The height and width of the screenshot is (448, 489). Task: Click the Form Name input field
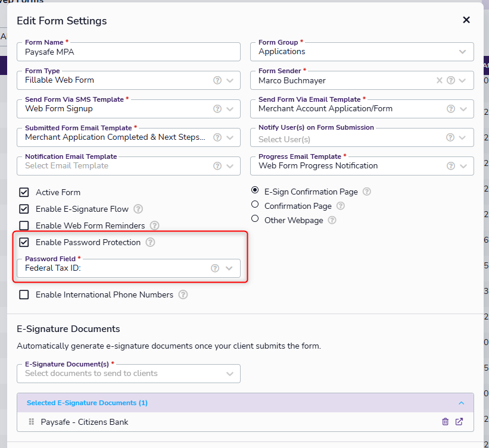[128, 52]
